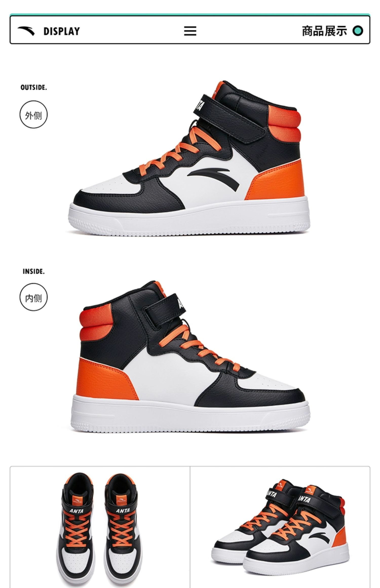Click the Anta logo in header
Image resolution: width=380 pixels, height=588 pixels.
26,31
